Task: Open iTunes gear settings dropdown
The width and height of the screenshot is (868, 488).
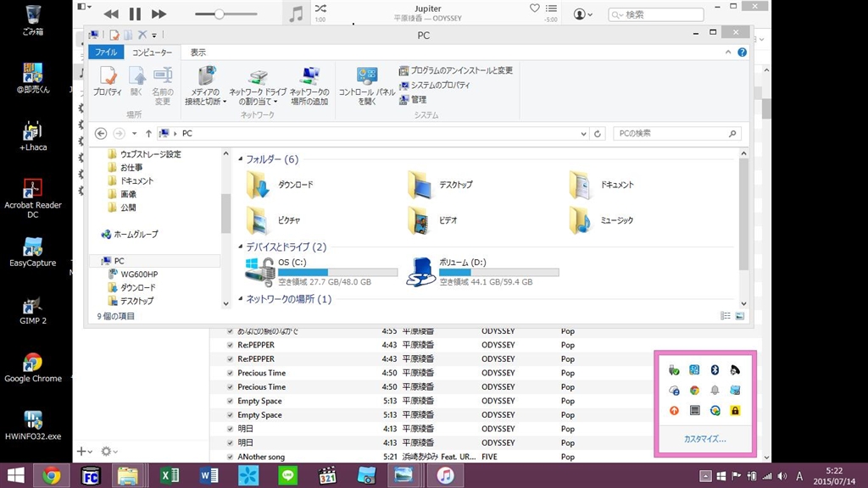Action: click(x=109, y=452)
